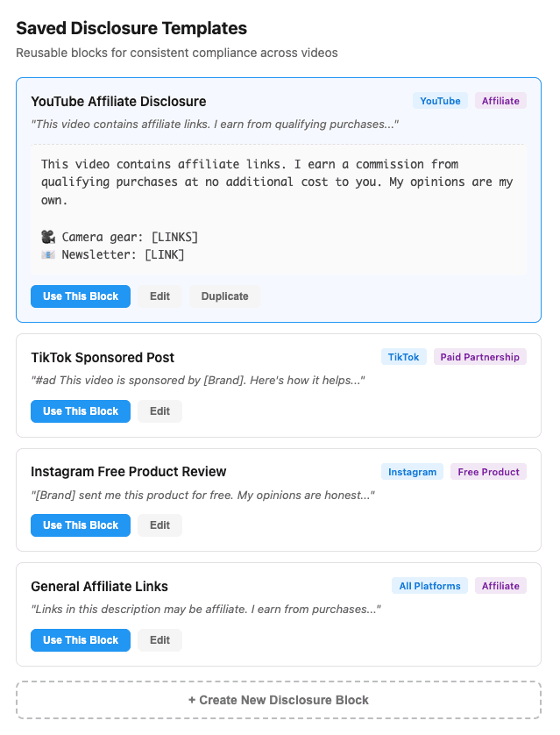Click the Paid Partnership tag chip
Viewport: 560px width, 735px height.
pyautogui.click(x=479, y=356)
